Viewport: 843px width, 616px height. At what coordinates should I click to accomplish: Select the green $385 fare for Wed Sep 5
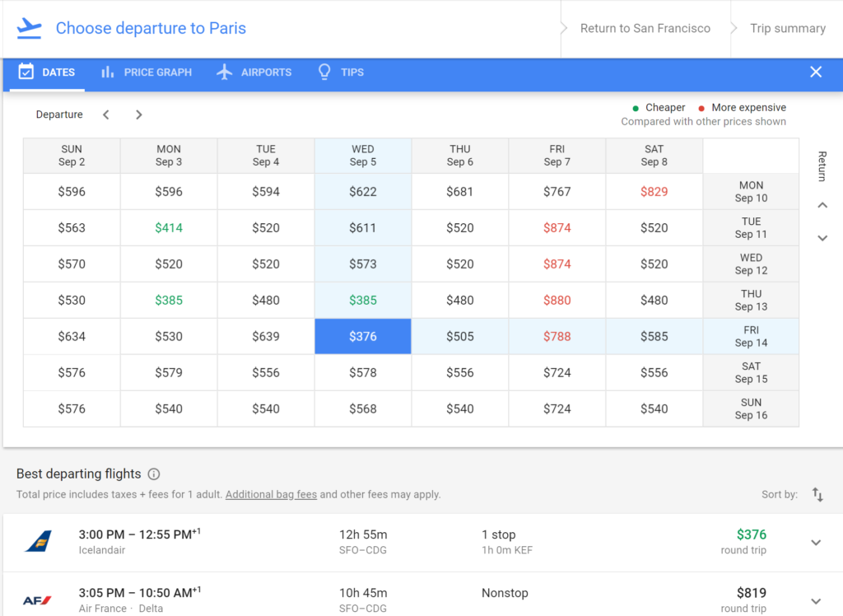click(362, 300)
